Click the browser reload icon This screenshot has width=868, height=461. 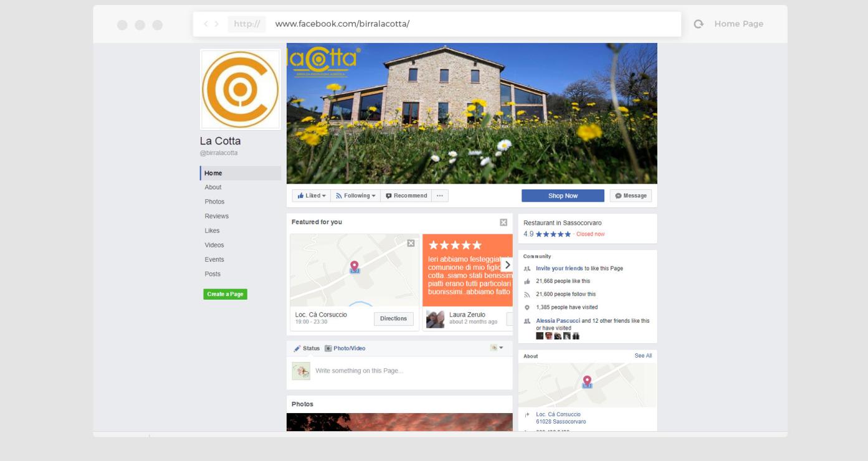coord(699,24)
